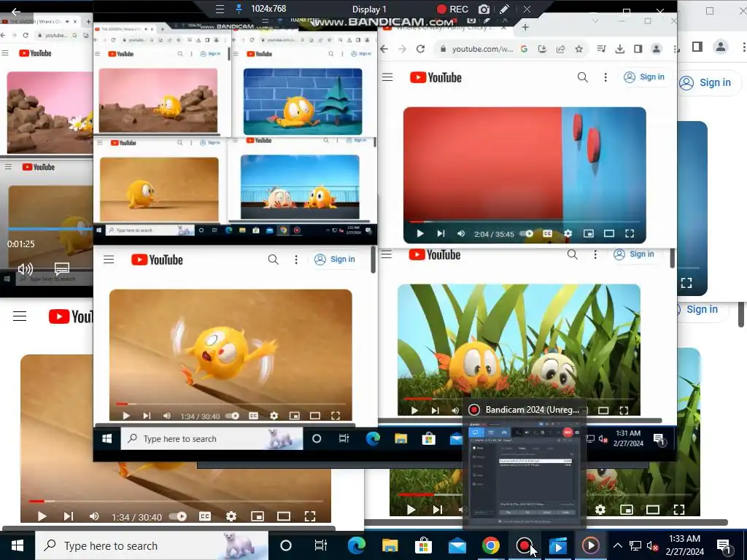Image resolution: width=747 pixels, height=560 pixels.
Task: Mute the 2:04 / 35:45 video
Action: (461, 234)
